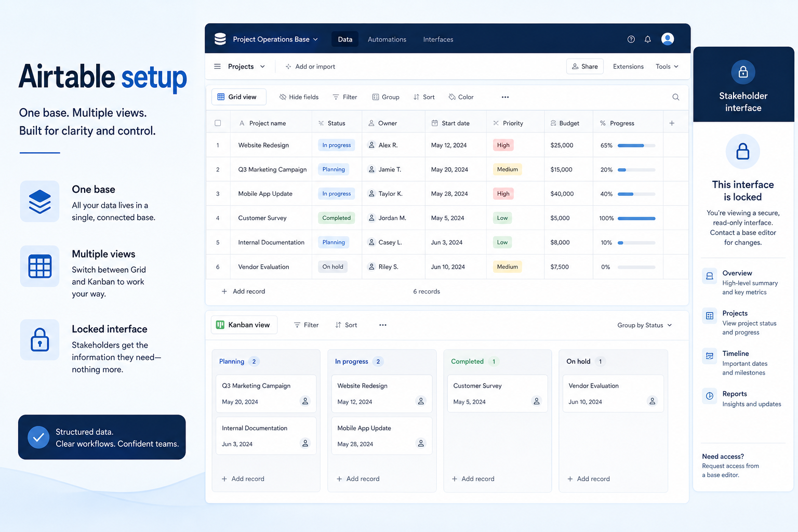Image resolution: width=798 pixels, height=532 pixels.
Task: Switch to the Automations tab
Action: 387,39
